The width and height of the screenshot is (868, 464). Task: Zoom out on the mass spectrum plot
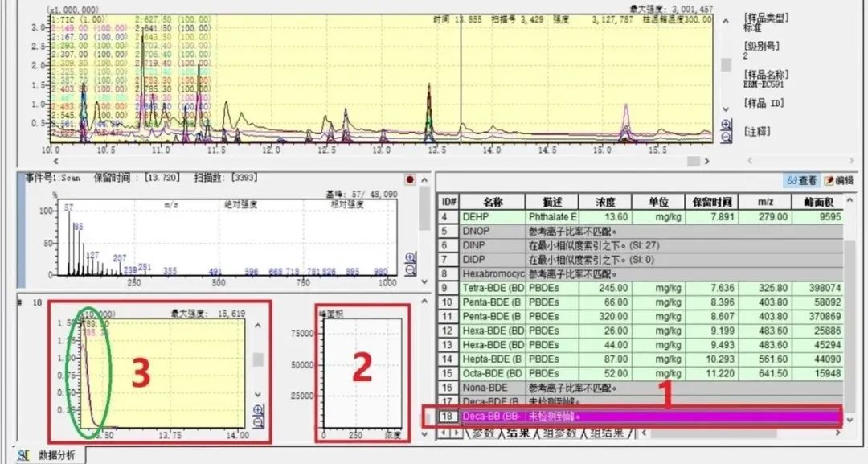coord(411,269)
